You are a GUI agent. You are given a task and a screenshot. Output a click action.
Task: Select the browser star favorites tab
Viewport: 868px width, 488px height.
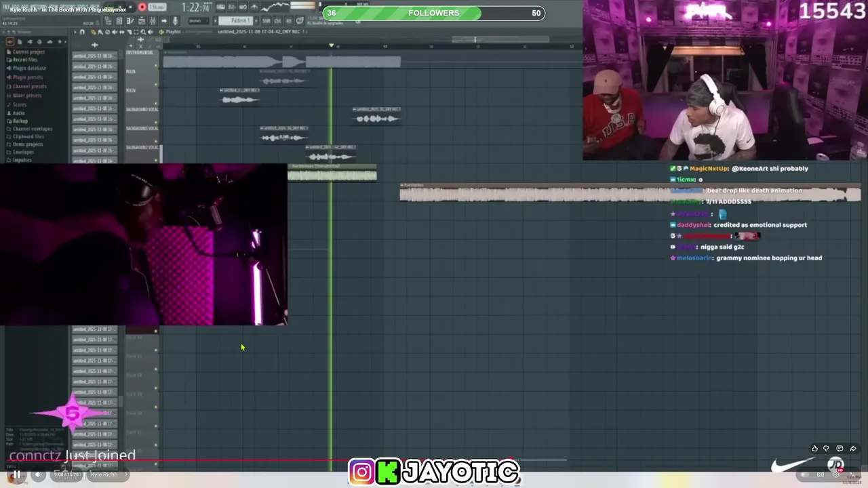60,41
